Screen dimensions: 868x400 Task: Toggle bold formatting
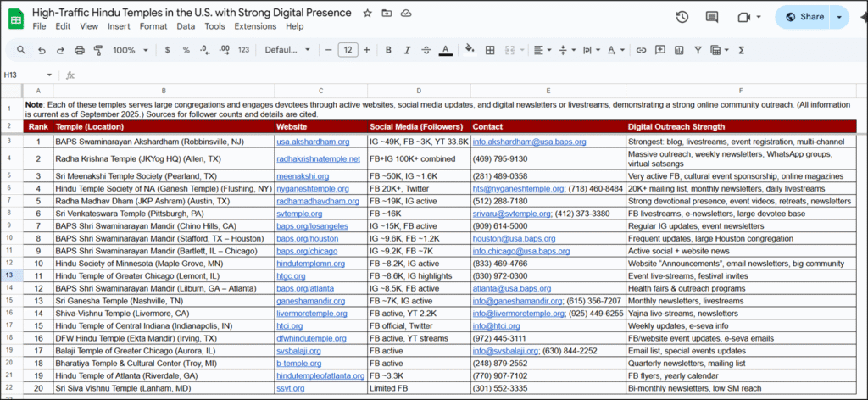coord(387,50)
